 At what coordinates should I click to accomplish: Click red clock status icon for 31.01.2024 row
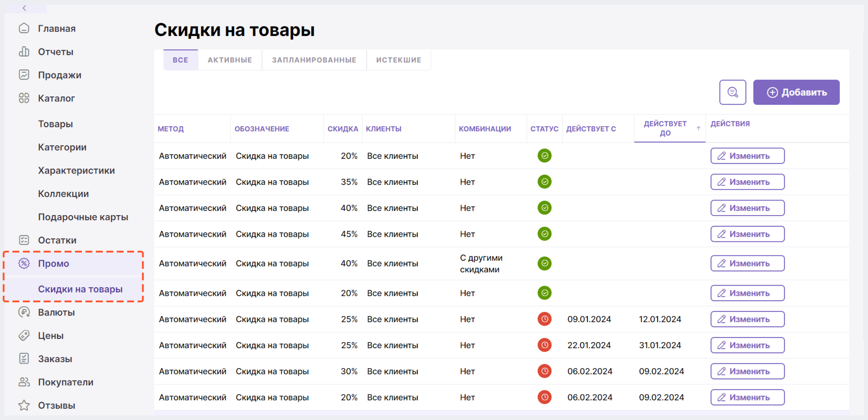[x=544, y=345]
